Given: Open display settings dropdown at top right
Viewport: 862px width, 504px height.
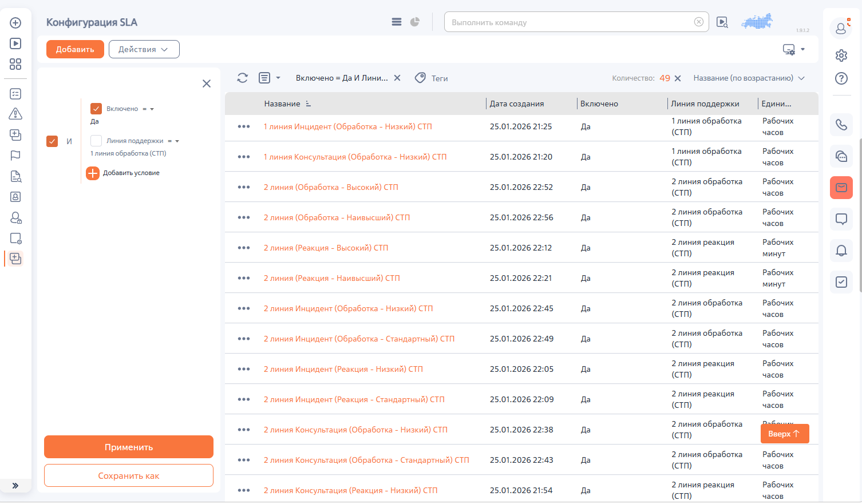Looking at the screenshot, I should 794,49.
